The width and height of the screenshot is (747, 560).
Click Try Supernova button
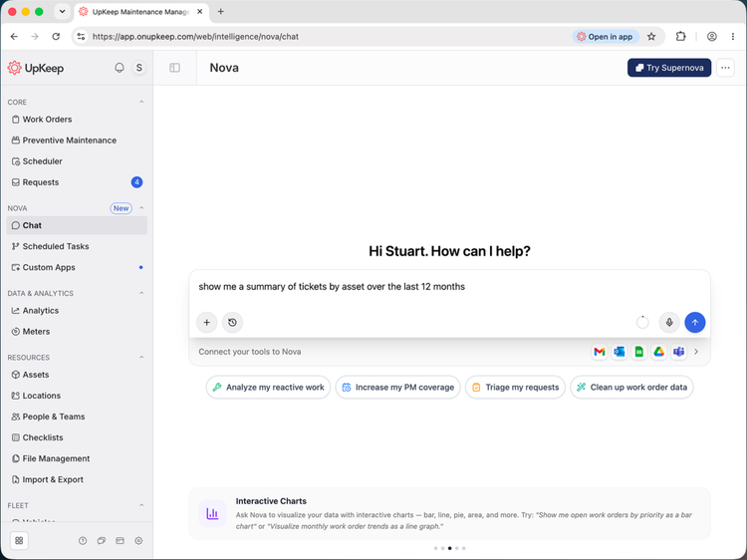(x=669, y=68)
